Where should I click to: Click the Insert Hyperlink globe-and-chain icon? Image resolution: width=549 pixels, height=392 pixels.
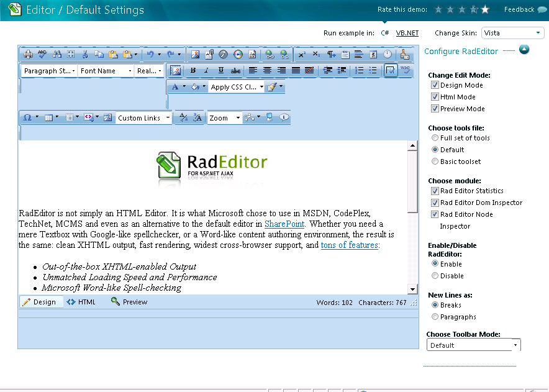270,54
